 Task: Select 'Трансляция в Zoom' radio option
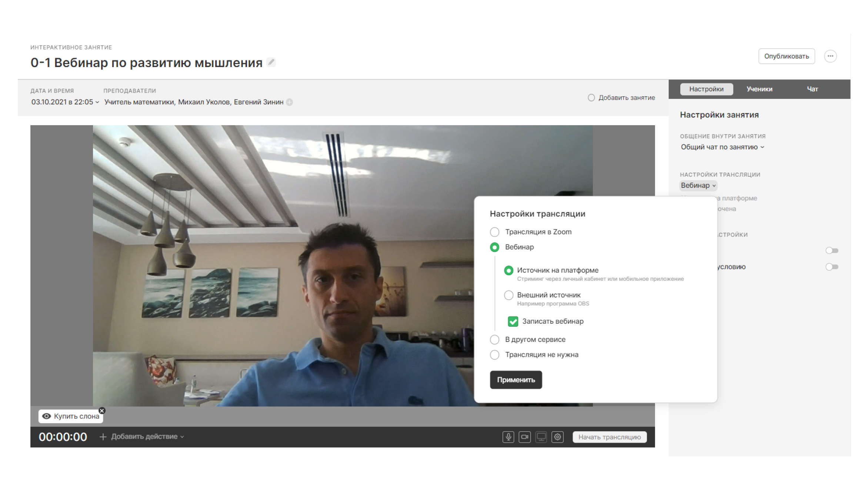click(x=495, y=232)
